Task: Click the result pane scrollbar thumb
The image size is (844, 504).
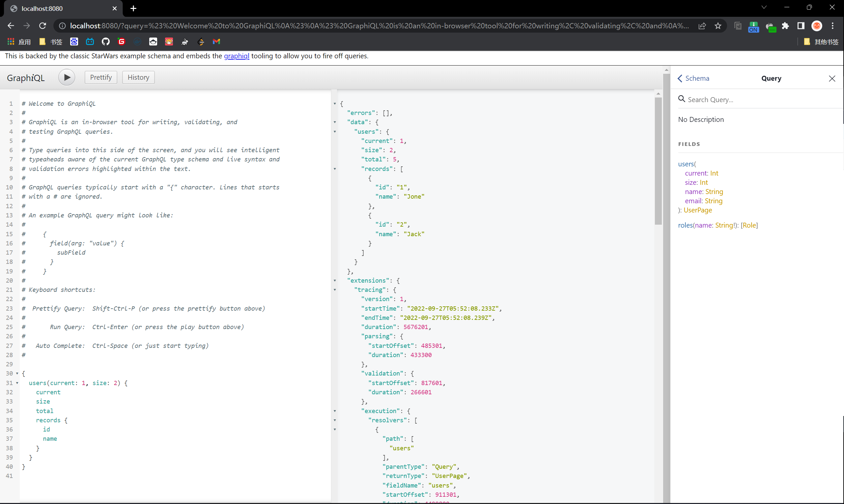Action: point(658,161)
